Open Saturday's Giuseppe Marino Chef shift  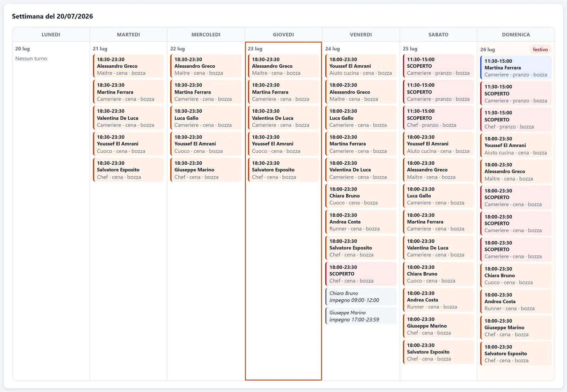(438, 326)
